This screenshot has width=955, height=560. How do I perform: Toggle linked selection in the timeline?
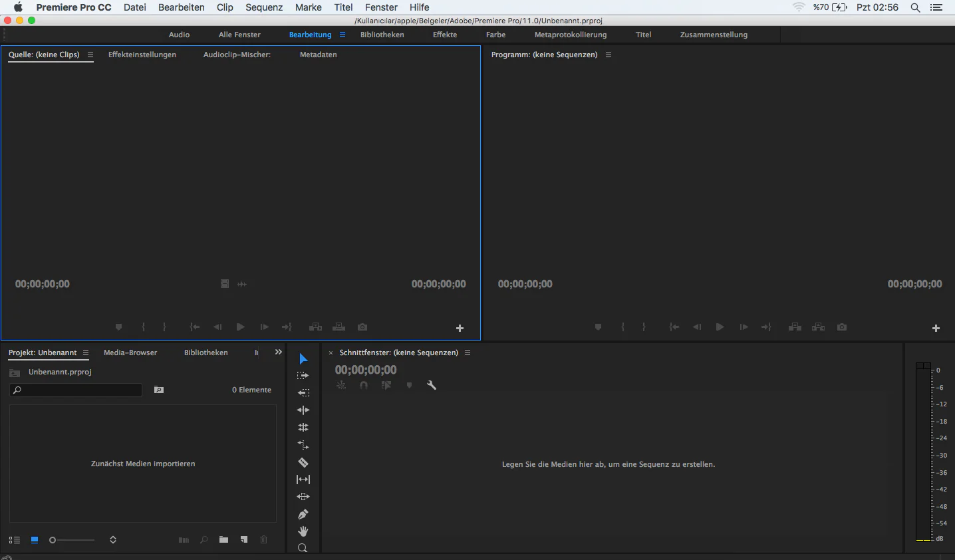[x=341, y=385]
